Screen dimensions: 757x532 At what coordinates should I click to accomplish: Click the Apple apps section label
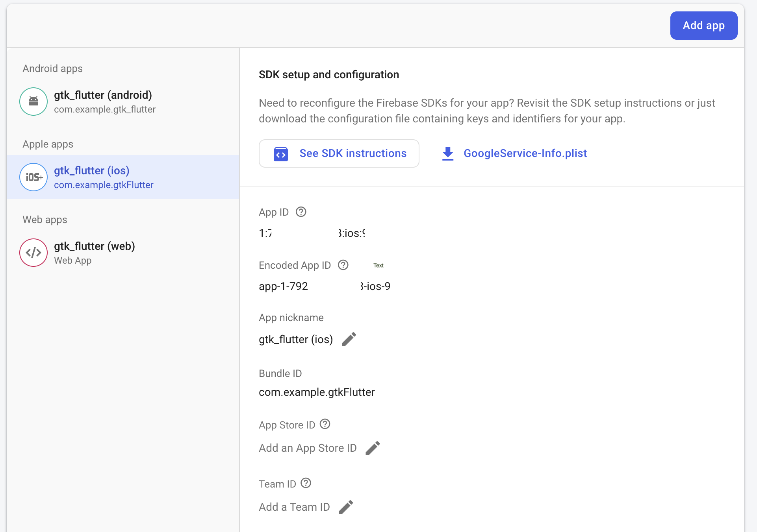48,144
